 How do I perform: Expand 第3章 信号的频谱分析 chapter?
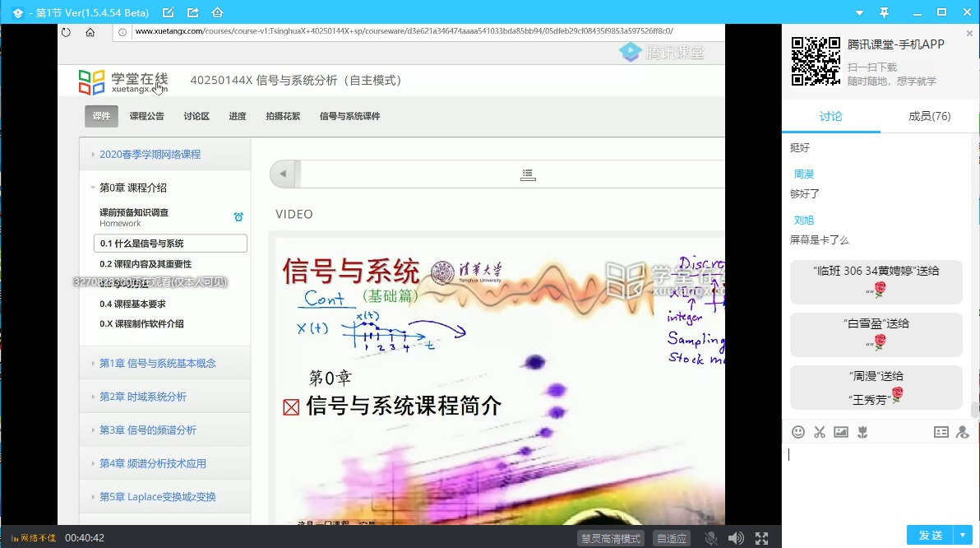coord(148,430)
